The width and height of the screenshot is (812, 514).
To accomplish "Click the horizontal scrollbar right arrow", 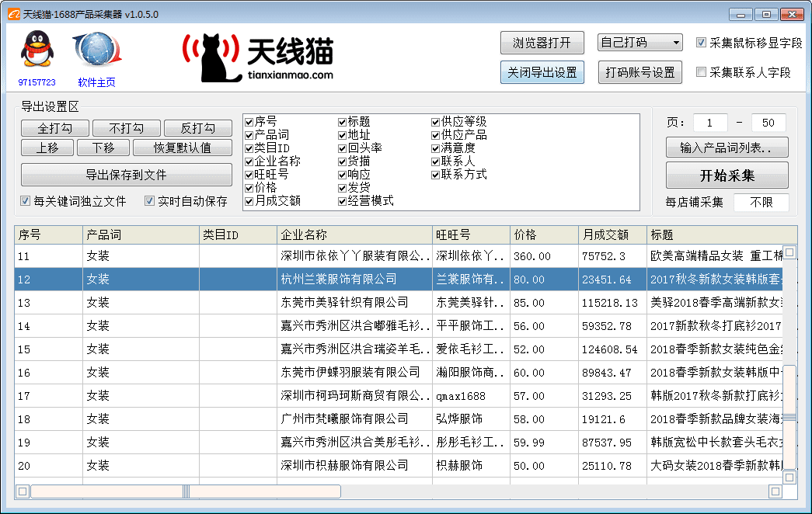I will coord(775,491).
